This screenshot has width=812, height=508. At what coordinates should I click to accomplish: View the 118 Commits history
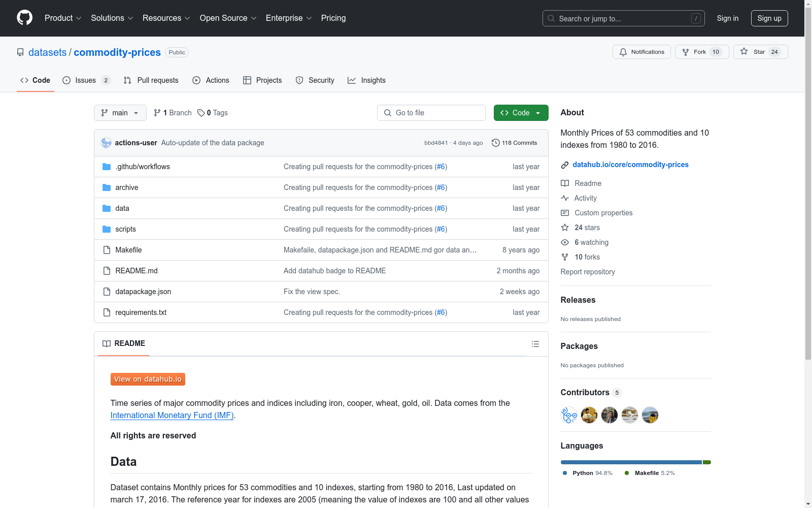point(515,143)
